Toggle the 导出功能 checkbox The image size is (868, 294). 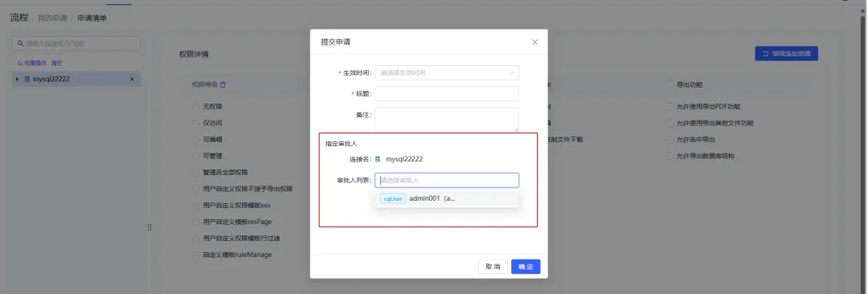pos(669,84)
